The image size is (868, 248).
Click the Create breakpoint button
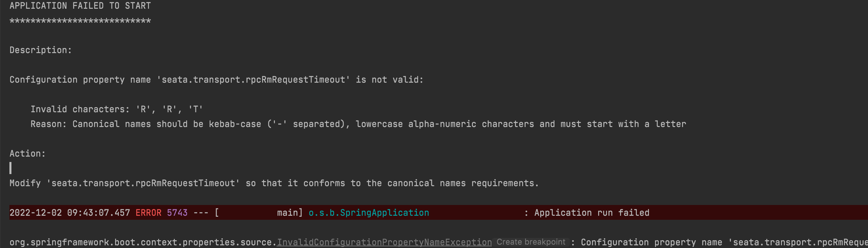pos(531,242)
